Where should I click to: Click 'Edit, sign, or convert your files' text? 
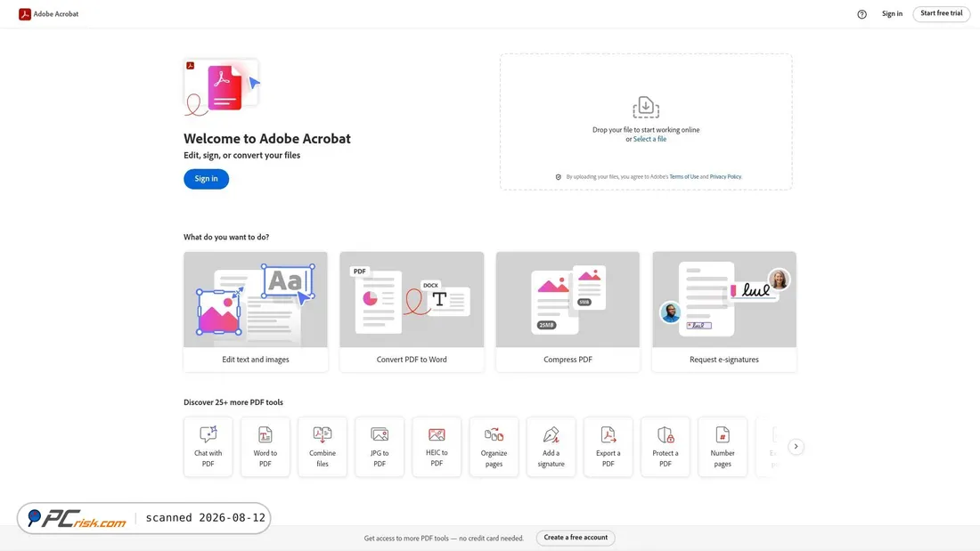tap(241, 156)
